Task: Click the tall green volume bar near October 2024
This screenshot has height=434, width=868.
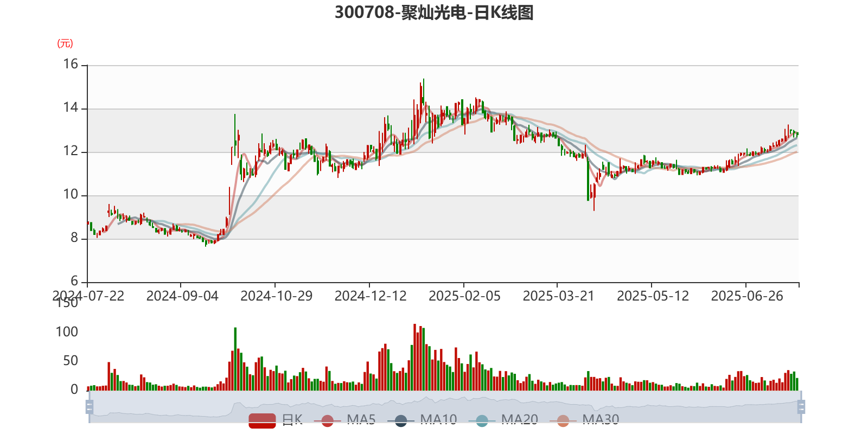Action: coord(235,359)
